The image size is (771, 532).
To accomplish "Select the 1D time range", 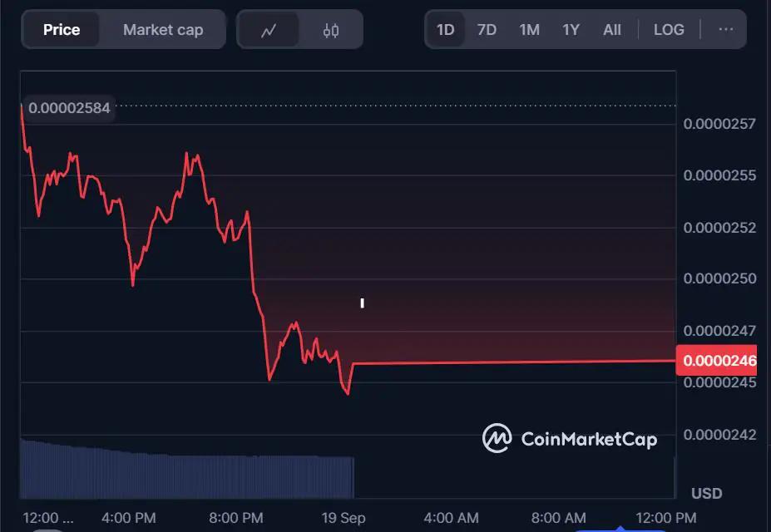I will coord(446,30).
